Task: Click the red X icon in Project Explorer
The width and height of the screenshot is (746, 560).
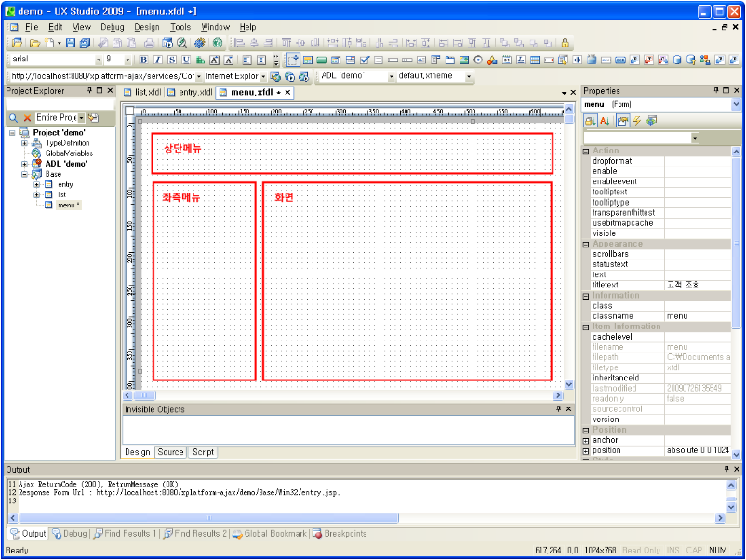Action: 27,117
